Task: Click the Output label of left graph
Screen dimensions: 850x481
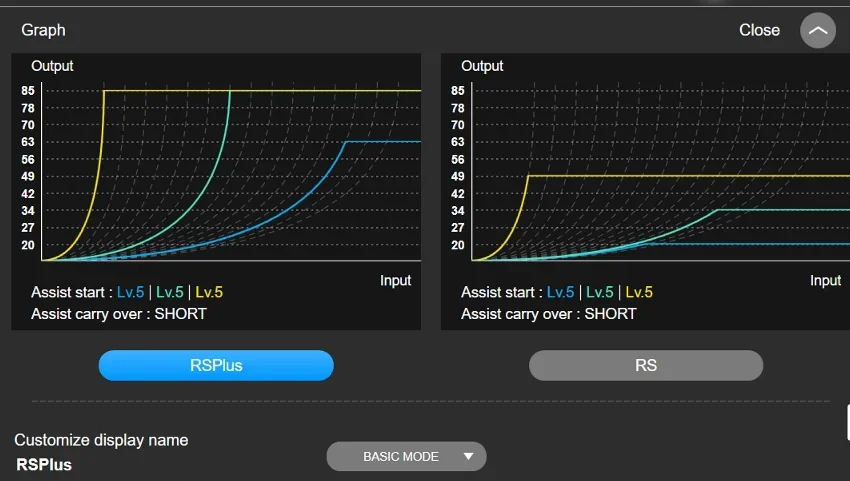Action: (52, 66)
